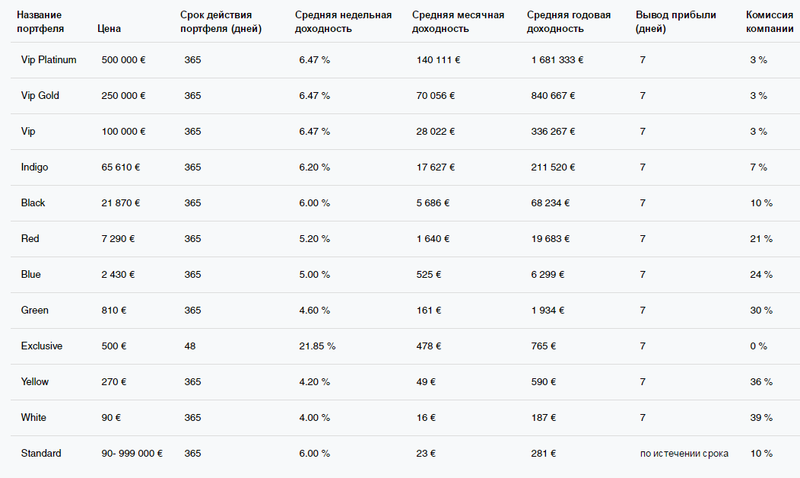Viewport: 800px width, 478px height.
Task: Click the 'по истечении срока' cell
Action: (684, 453)
